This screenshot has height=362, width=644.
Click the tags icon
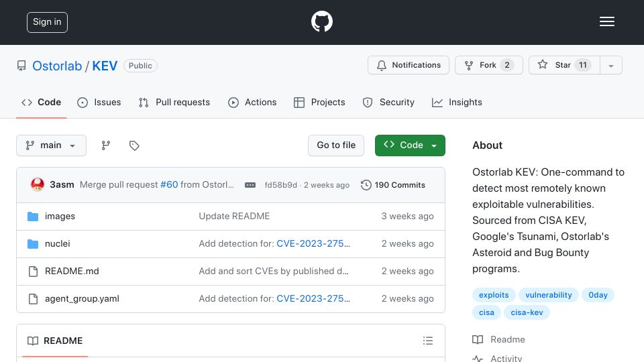(134, 145)
